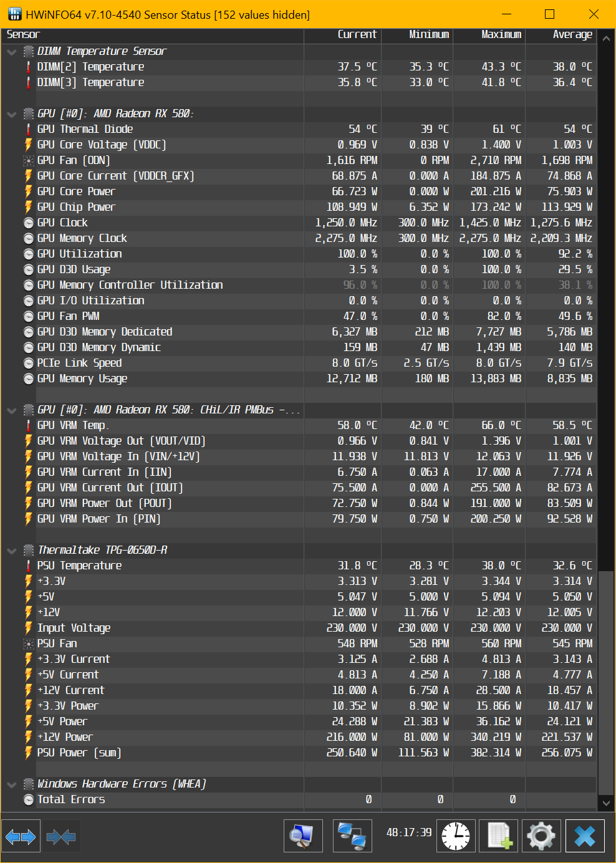Open the monitor with magnifier summary icon
This screenshot has height=863, width=616.
point(302,836)
